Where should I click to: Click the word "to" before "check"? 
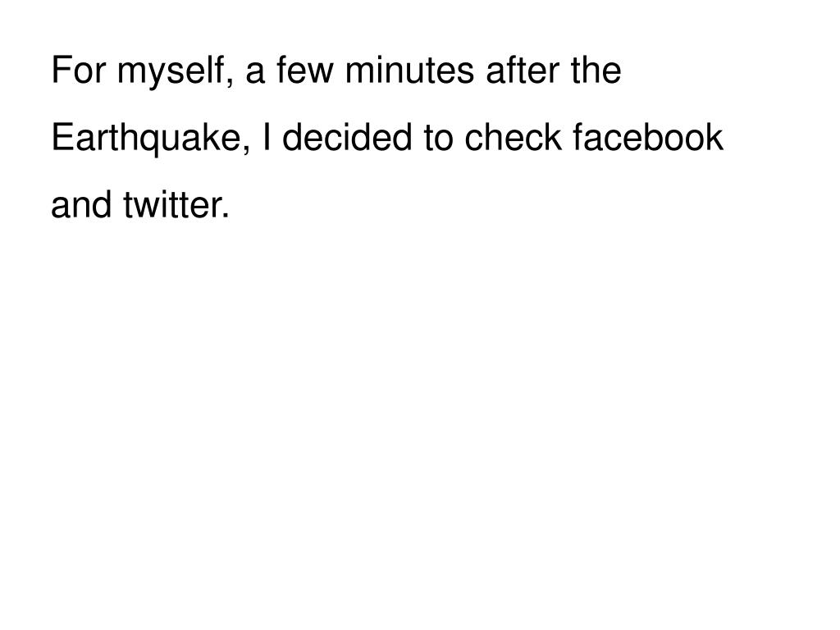click(x=438, y=138)
